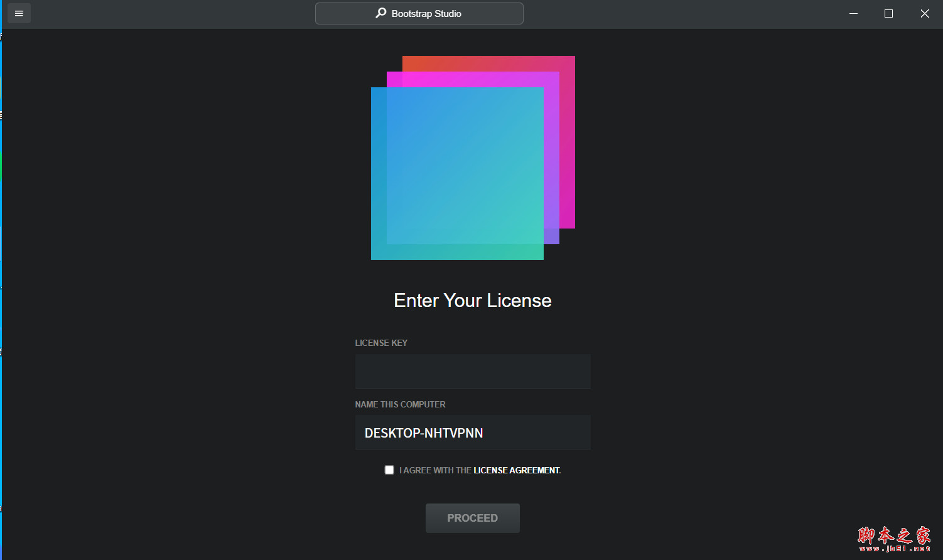The image size is (943, 560).
Task: Open the LICENSE AGREEMENT link
Action: coord(516,470)
